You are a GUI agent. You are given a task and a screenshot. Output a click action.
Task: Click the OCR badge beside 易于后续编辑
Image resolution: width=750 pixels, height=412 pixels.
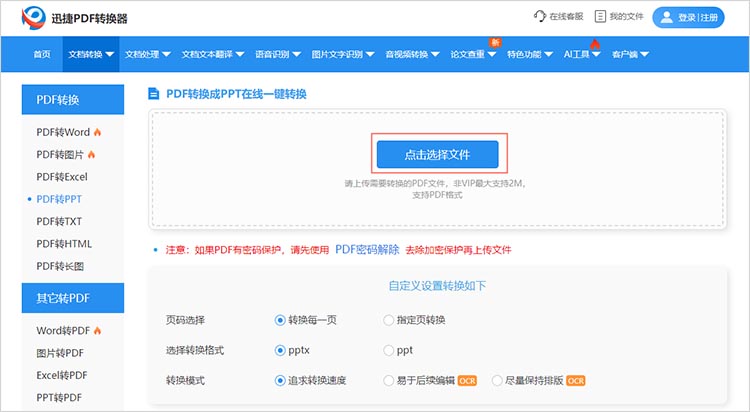click(x=467, y=381)
